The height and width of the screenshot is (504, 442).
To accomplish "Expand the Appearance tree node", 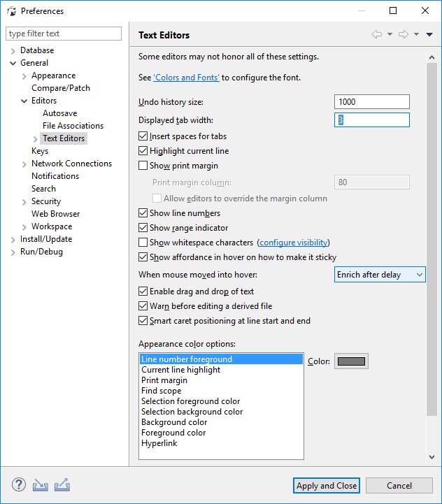I will (x=24, y=76).
